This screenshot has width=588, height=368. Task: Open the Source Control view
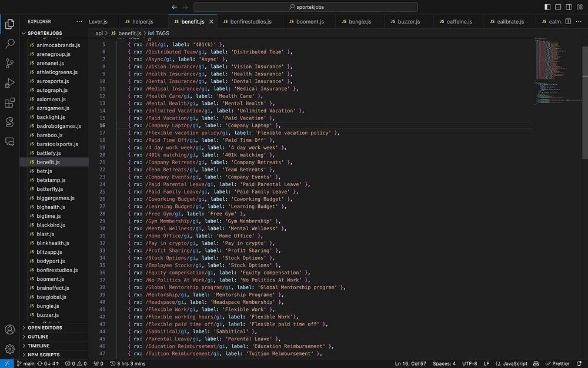click(x=10, y=64)
